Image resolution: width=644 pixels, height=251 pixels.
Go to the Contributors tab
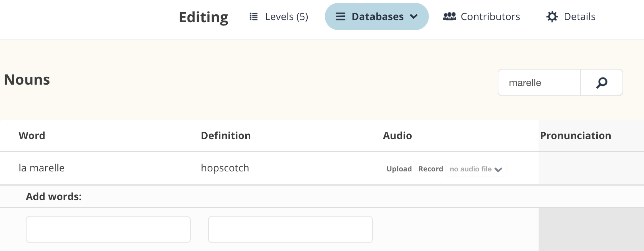490,17
